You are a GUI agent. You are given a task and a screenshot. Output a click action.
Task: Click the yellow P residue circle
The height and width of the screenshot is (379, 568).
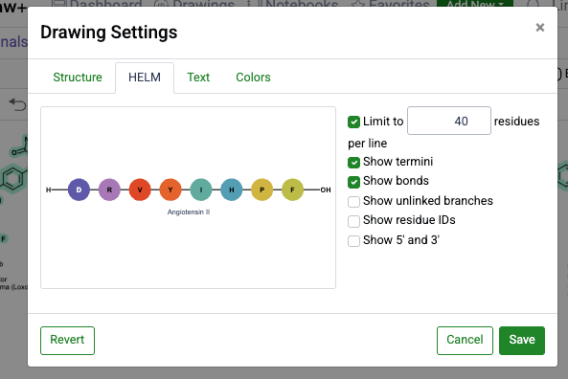[x=262, y=190]
